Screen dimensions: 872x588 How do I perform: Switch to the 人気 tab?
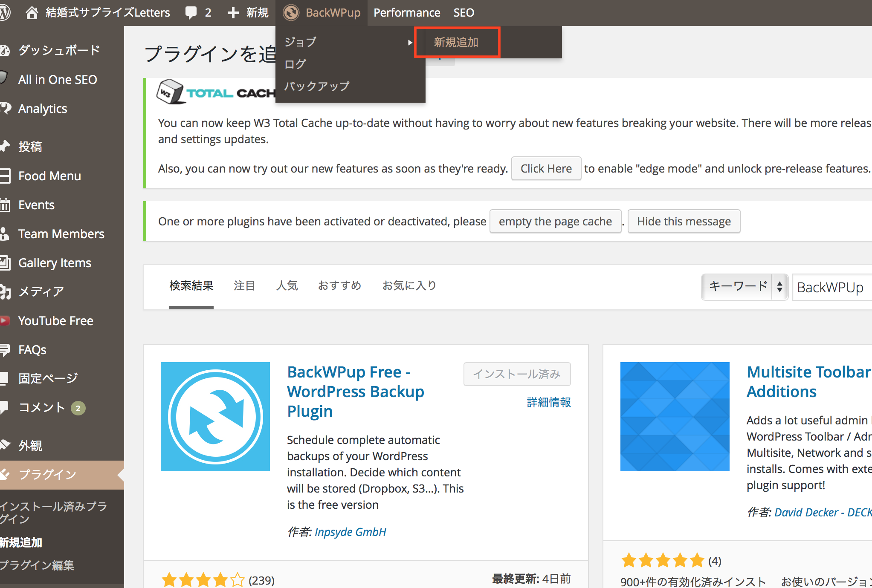click(287, 285)
